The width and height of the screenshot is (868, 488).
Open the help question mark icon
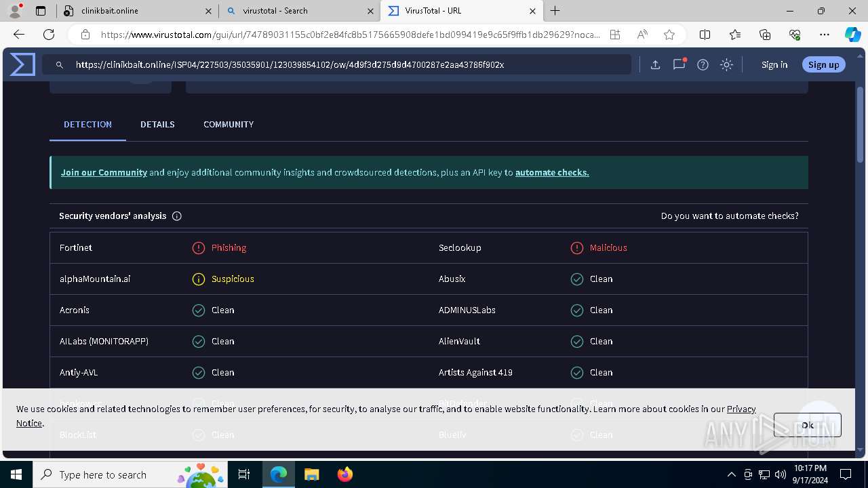(x=703, y=64)
